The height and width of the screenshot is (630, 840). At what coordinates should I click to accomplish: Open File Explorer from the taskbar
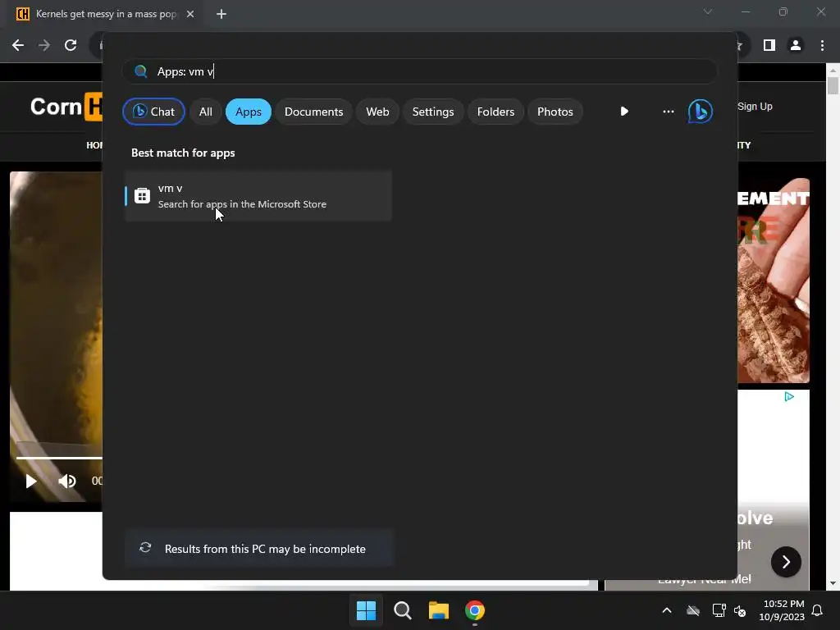click(439, 610)
